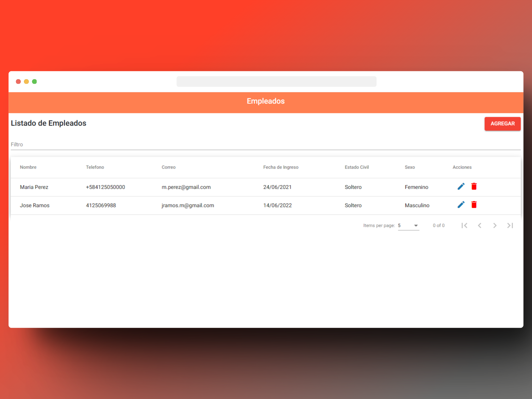Viewport: 532px width, 399px height.
Task: Click the Empleados header title
Action: pyautogui.click(x=266, y=101)
